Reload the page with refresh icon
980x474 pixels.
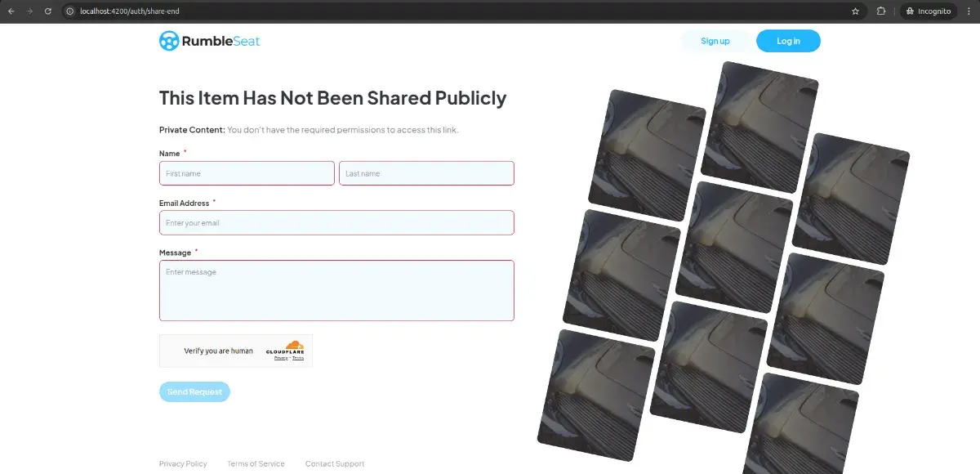point(48,11)
